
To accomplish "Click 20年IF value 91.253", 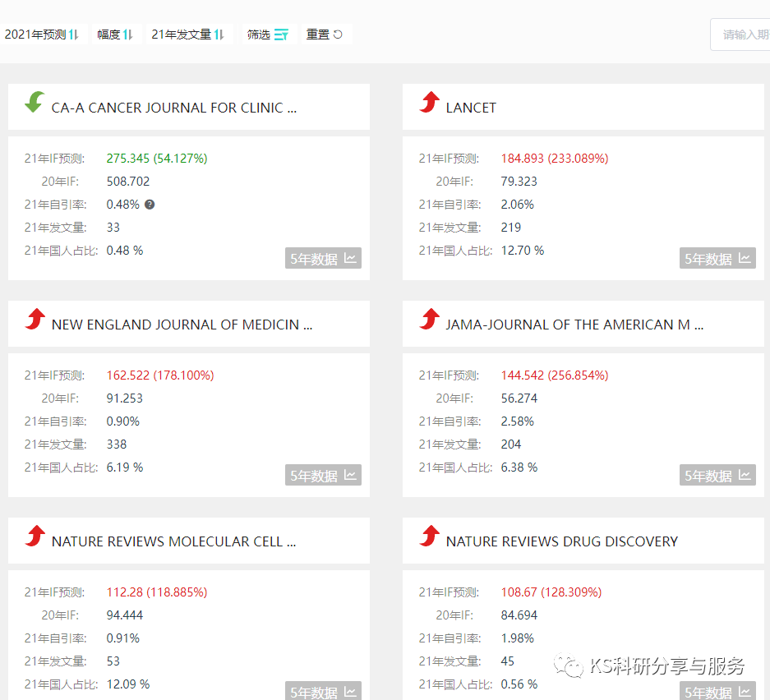I will click(x=124, y=398).
